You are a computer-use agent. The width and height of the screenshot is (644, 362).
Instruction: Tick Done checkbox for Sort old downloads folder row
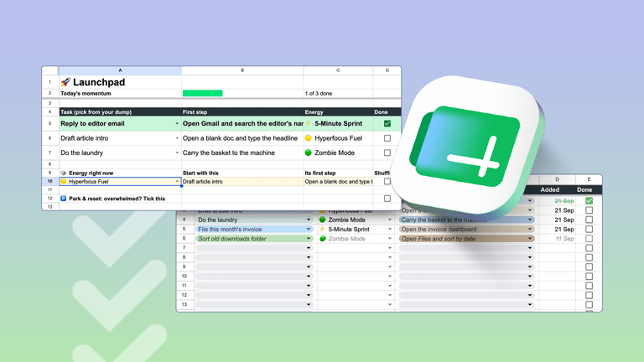589,239
